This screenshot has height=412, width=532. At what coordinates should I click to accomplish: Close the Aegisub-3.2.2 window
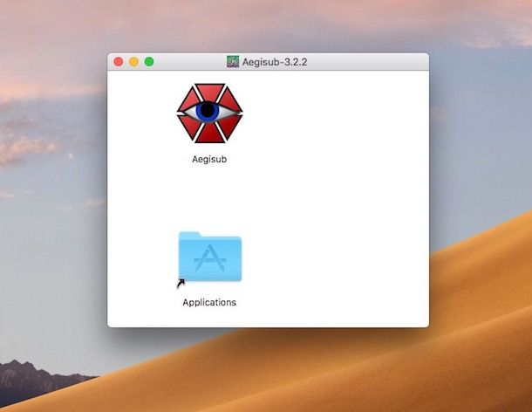[x=119, y=62]
